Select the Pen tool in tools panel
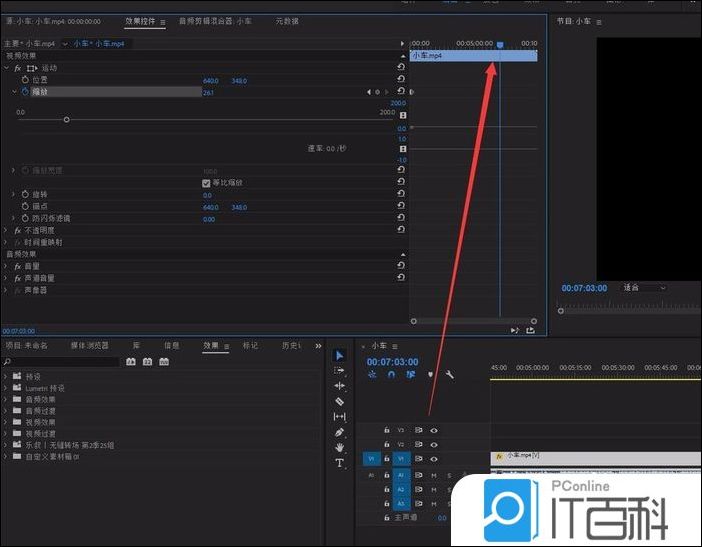The height and width of the screenshot is (547, 702). [339, 432]
